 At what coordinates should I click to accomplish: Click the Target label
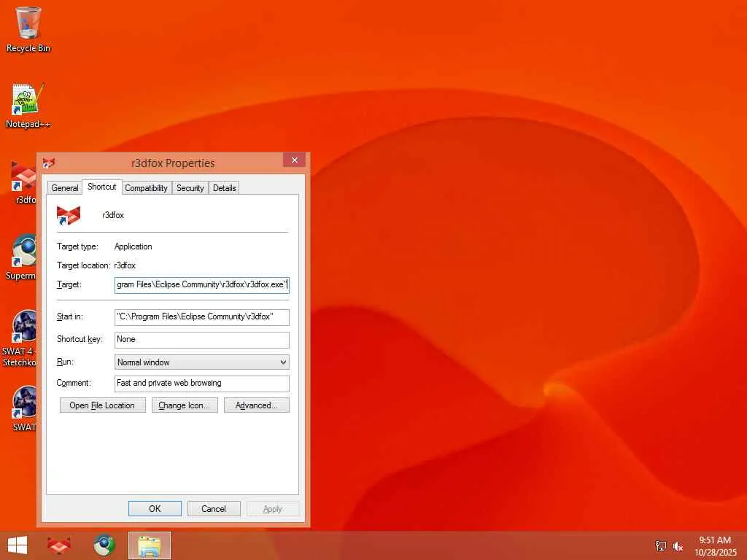click(x=69, y=285)
